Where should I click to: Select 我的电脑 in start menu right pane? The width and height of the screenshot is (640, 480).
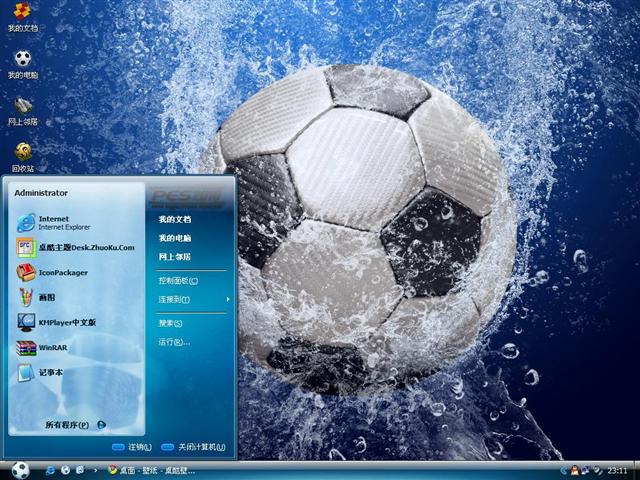[175, 238]
